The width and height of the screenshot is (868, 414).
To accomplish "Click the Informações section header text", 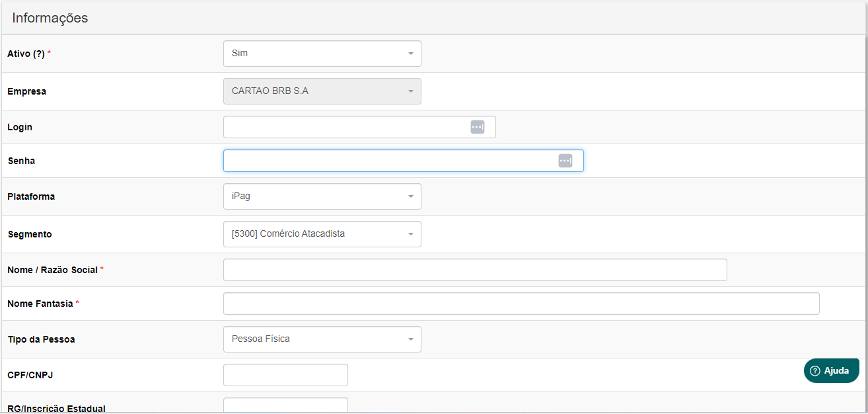I will 50,18.
